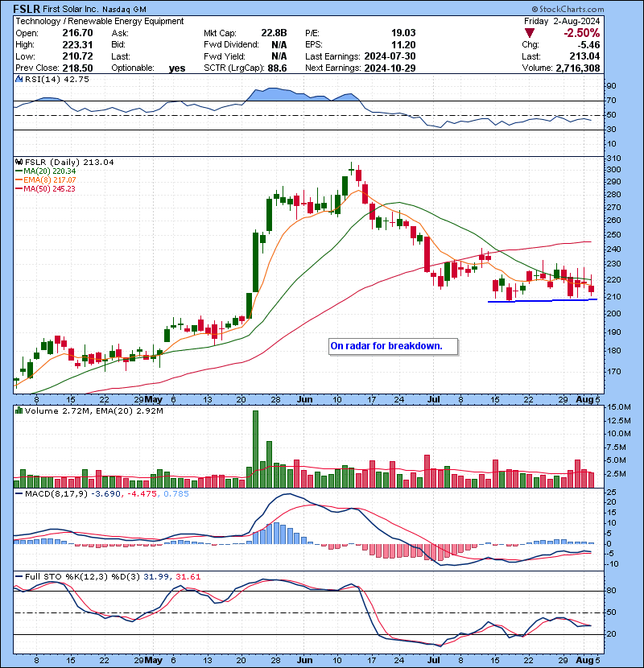644x668 pixels.
Task: Click the Fwd Dividend N/A value
Action: (279, 45)
